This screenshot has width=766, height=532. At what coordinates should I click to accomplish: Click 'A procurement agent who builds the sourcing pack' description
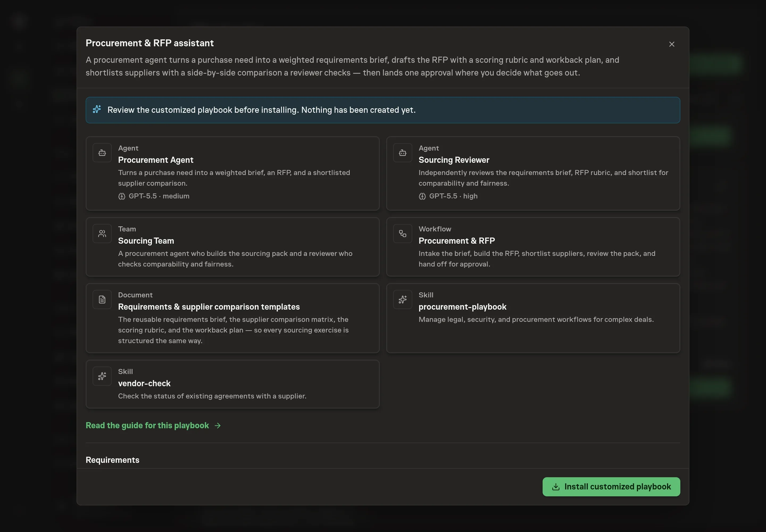[235, 259]
